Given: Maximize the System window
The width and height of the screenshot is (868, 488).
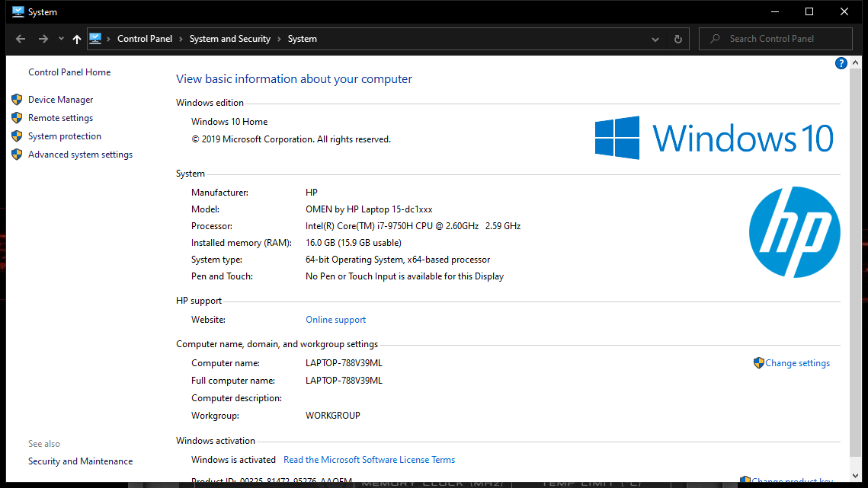Looking at the screenshot, I should [x=809, y=11].
